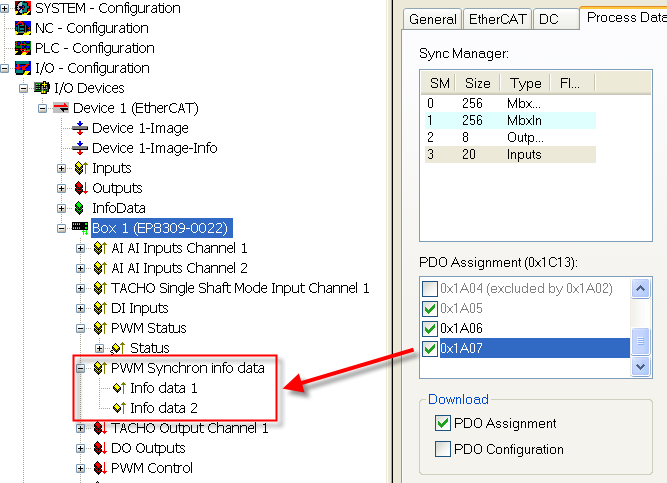Screen dimensions: 667x483
Task: Uncheck the 0x1A06 PDO checkbox
Action: [x=430, y=329]
